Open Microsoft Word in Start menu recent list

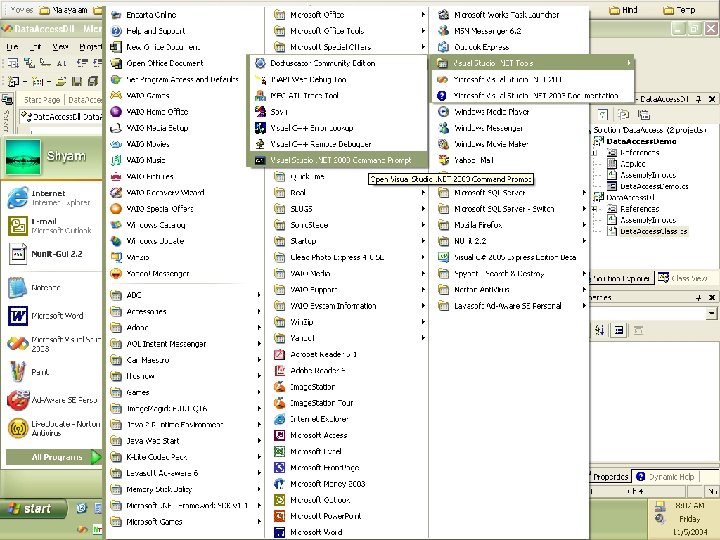pyautogui.click(x=51, y=316)
